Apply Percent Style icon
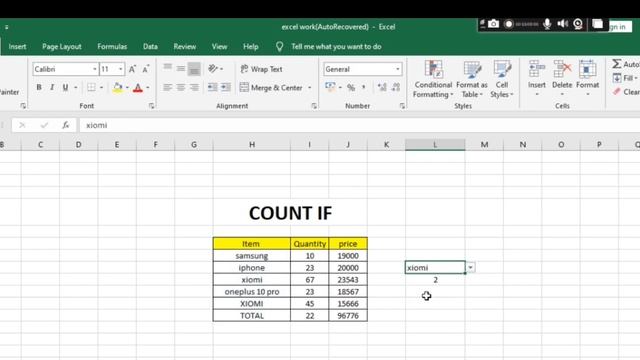Screen dimensions: 640x360 coord(351,87)
